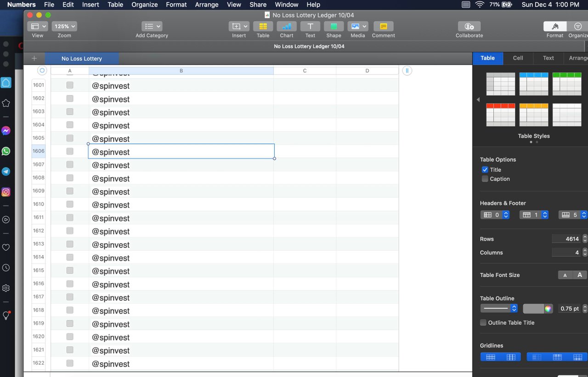Open the Table Outline color picker
Viewport: 588px width, 377px height.
[x=547, y=309]
